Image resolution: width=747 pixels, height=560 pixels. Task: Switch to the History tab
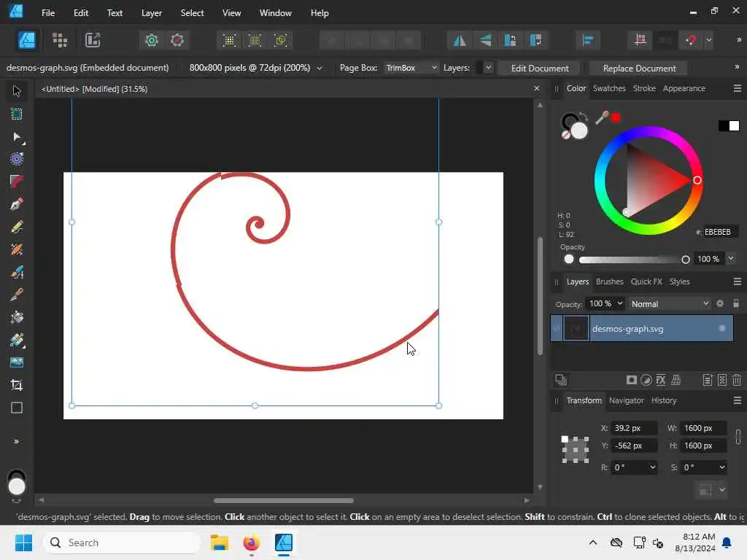pos(664,400)
